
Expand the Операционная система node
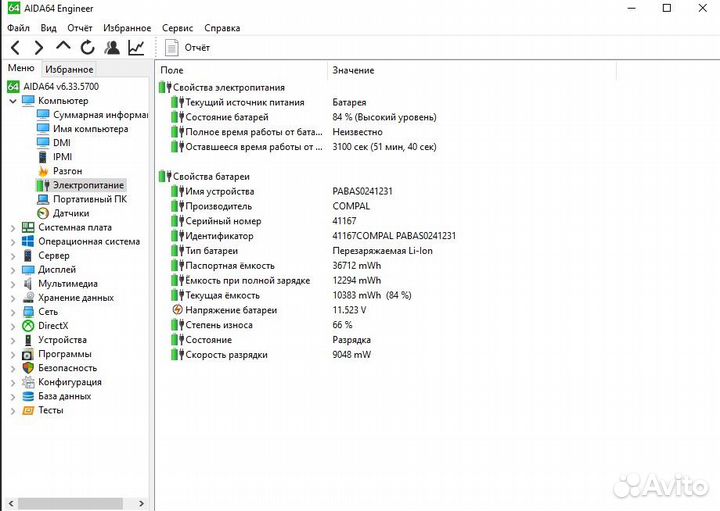click(x=13, y=242)
